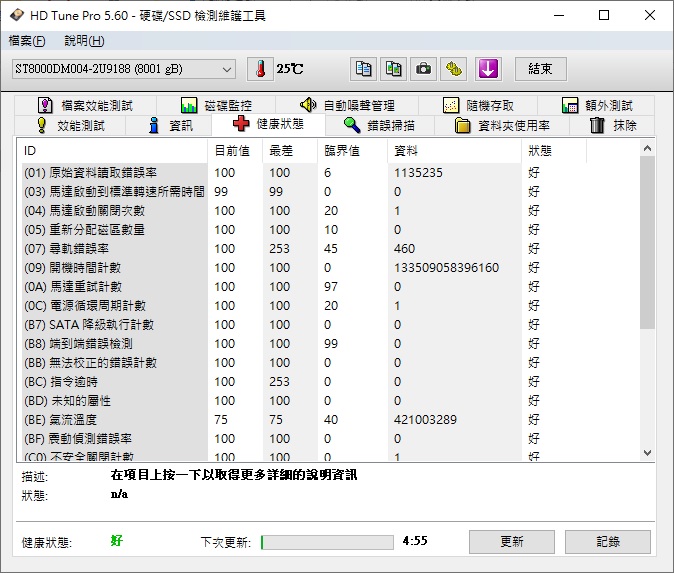
Task: Select row (09) 開機時間計數
Action: [331, 268]
